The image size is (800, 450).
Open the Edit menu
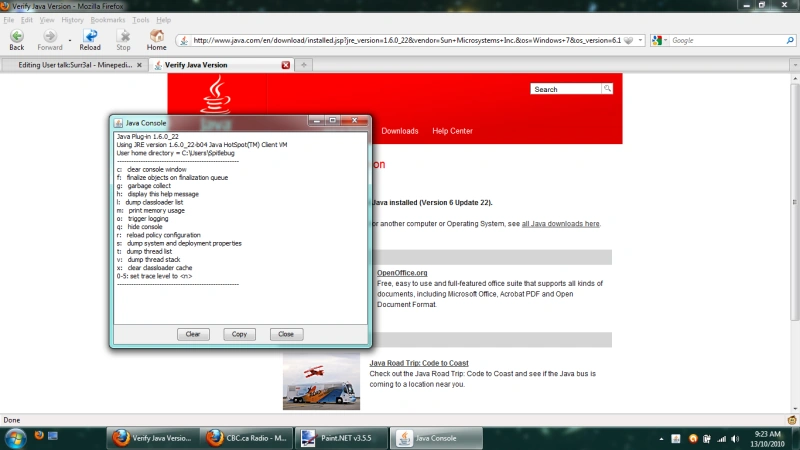(x=27, y=20)
